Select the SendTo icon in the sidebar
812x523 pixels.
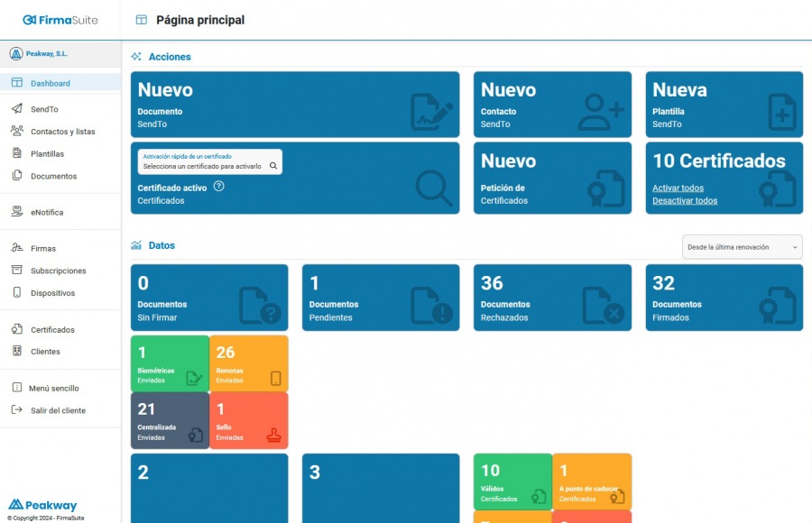[x=18, y=110]
